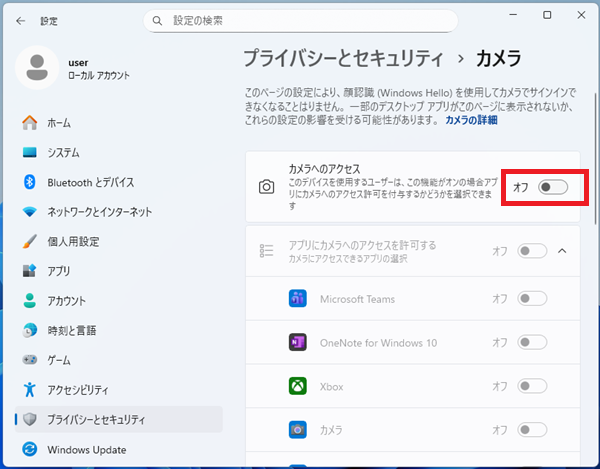Click the Xbox row label
This screenshot has width=600, height=469.
pos(331,386)
